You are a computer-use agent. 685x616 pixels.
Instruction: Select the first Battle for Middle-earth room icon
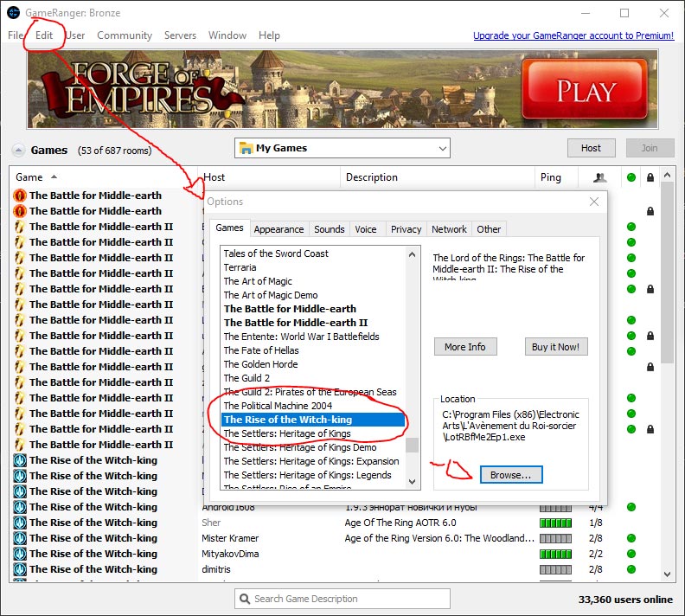click(20, 196)
